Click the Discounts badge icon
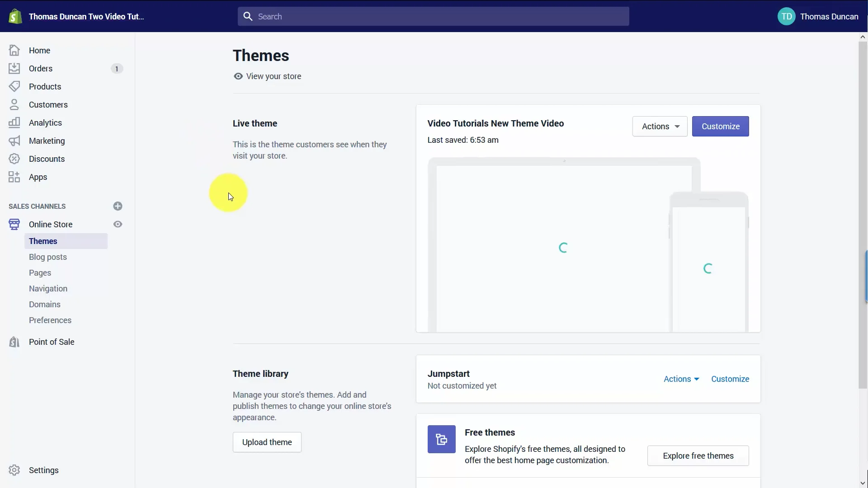 (x=14, y=159)
